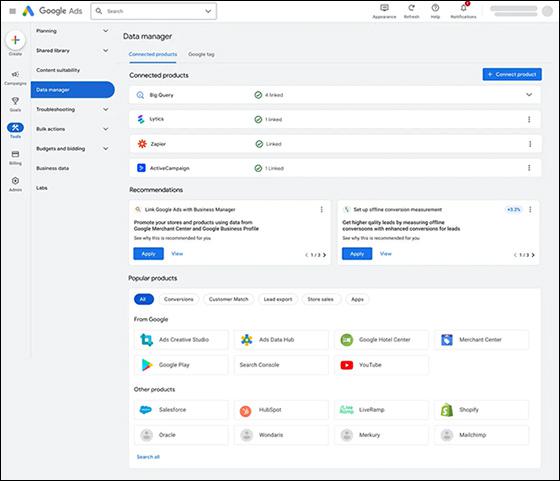Click Connect product button
560x481 pixels.
click(x=512, y=74)
